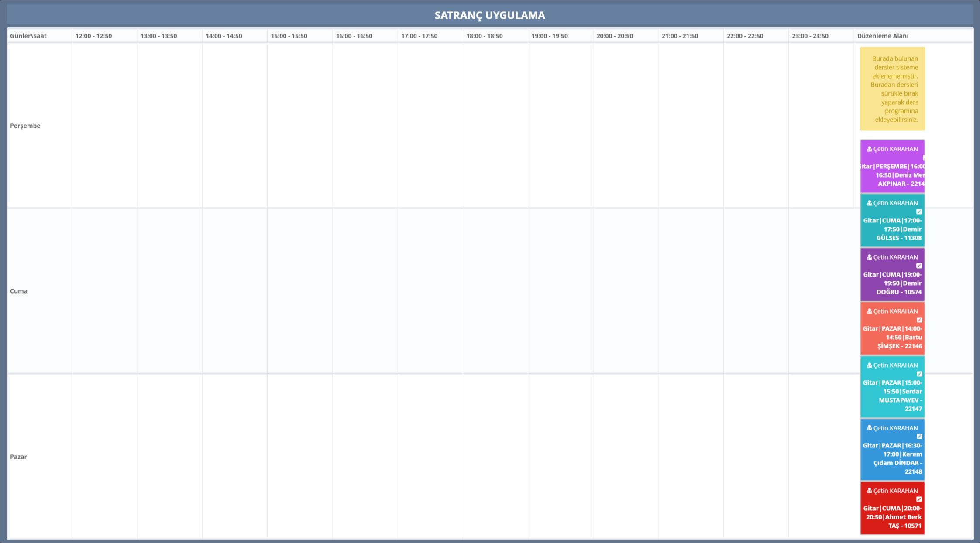
Task: Click the 16:00 - 16:50 column header
Action: (354, 36)
